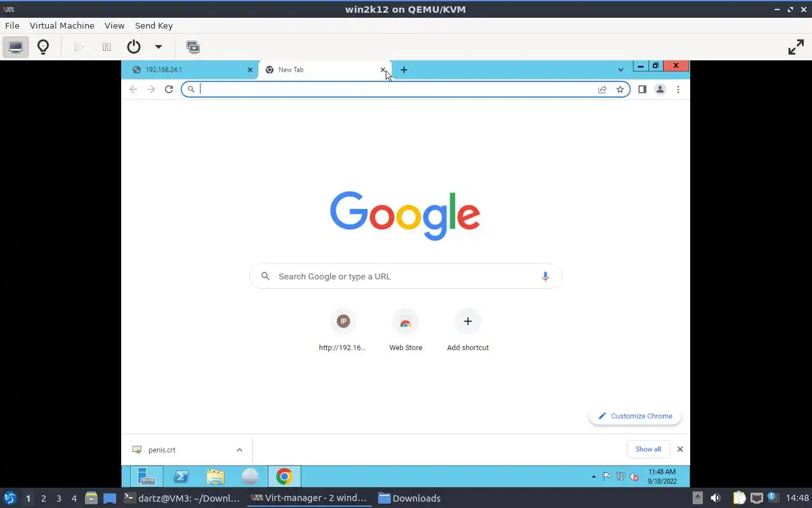Viewport: 812px width, 508px height.
Task: Open the Virtual Machine menu
Action: click(62, 25)
